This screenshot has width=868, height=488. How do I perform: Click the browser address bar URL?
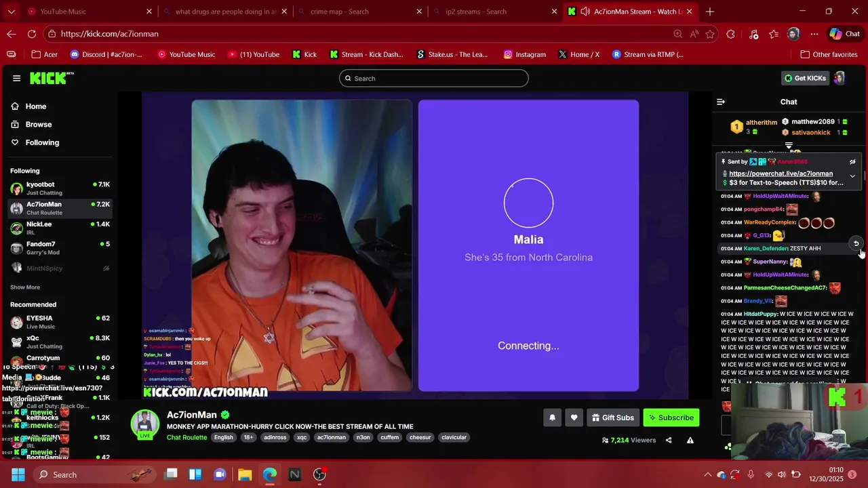pyautogui.click(x=109, y=34)
